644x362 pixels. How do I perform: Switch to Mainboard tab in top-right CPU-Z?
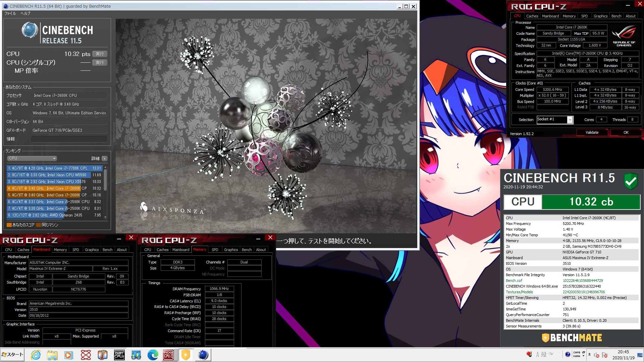550,16
